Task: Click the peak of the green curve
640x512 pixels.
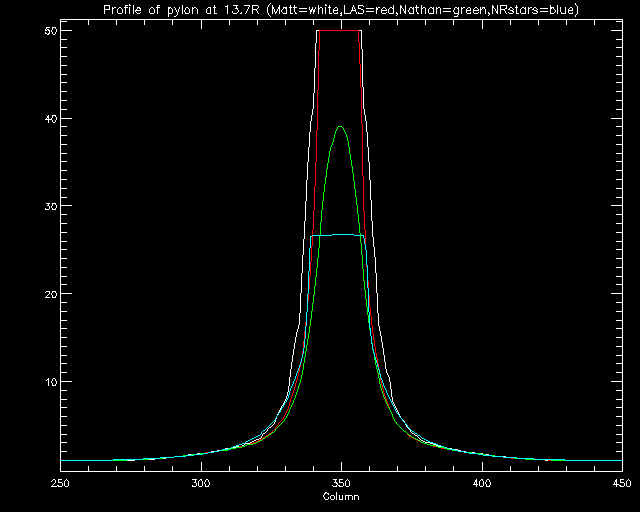Action: pos(340,127)
